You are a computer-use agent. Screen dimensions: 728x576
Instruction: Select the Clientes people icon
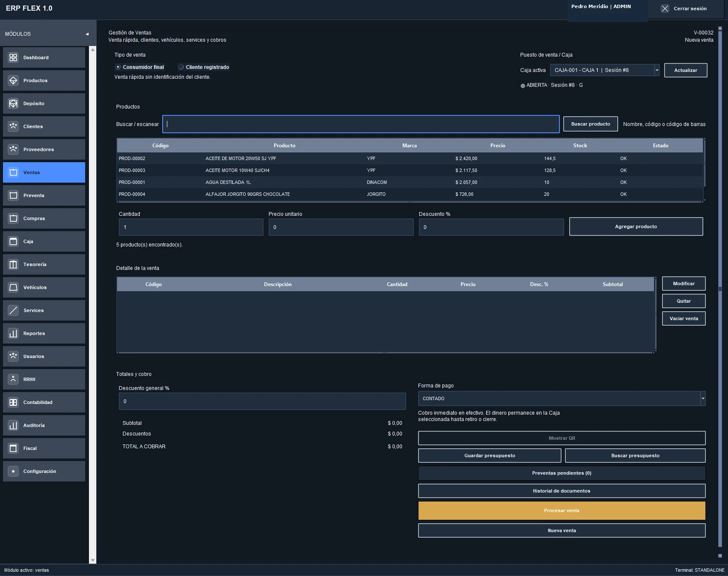[13, 126]
